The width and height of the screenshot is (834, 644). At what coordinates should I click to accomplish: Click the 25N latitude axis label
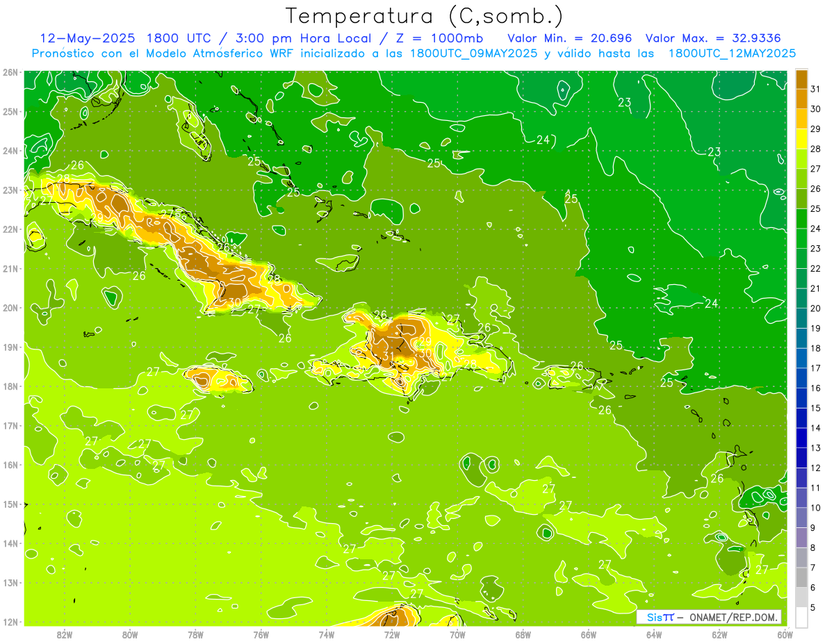click(10, 112)
